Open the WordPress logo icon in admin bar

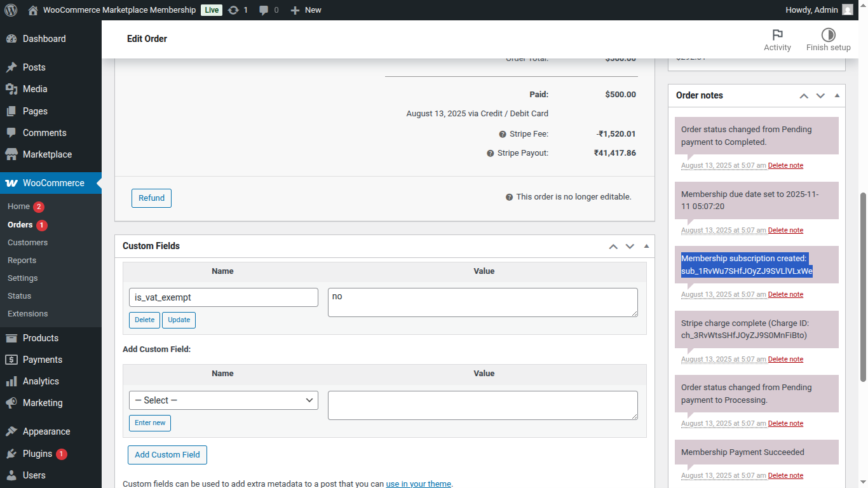click(10, 10)
